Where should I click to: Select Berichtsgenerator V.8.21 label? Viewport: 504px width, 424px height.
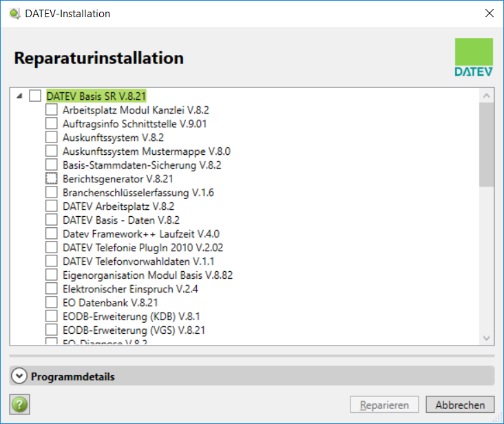click(x=118, y=179)
